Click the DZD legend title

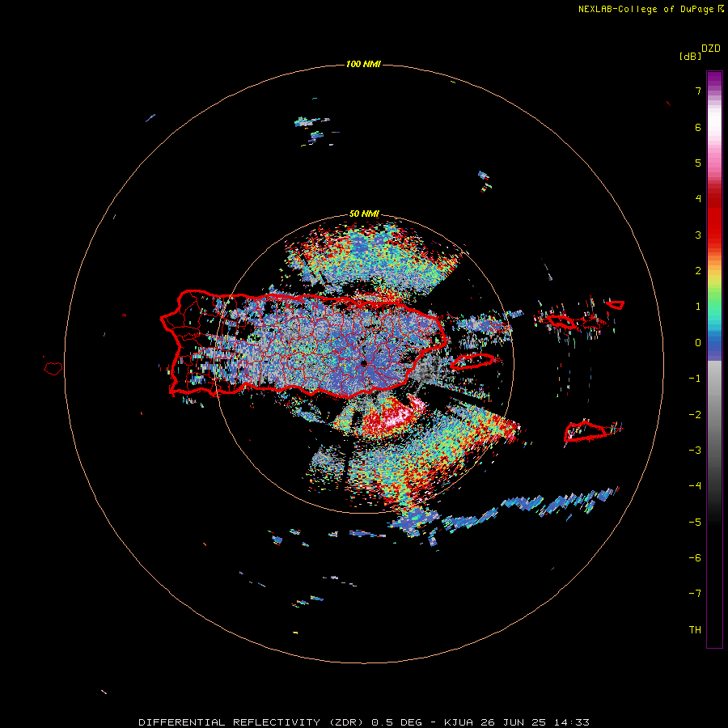pos(711,49)
